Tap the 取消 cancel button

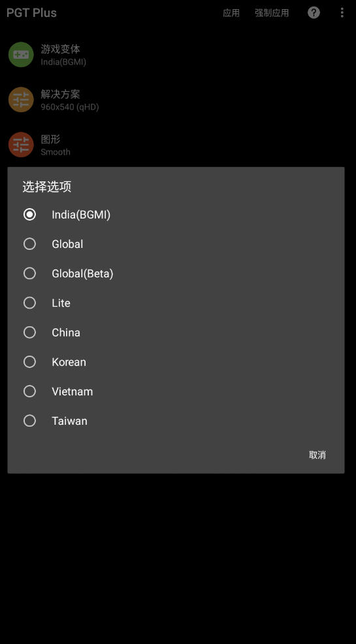coord(317,455)
